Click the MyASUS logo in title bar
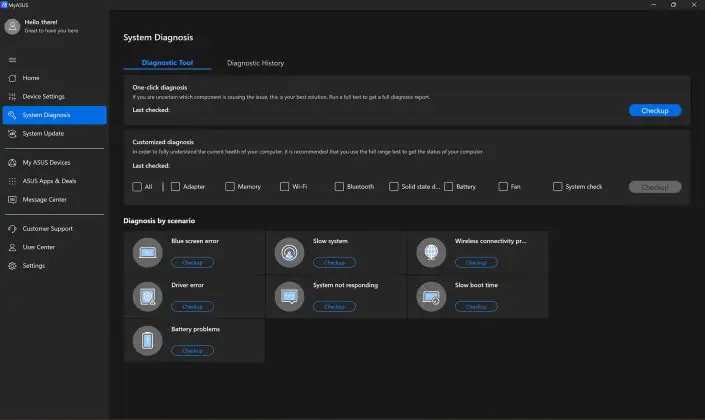Screen dimensions: 705x420 [x=4, y=4]
